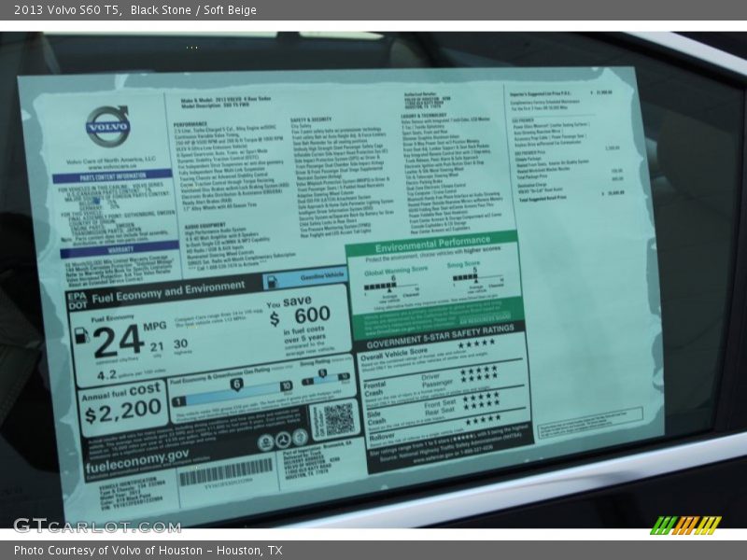Viewport: 747px width, 560px height.
Task: Click the multicolor striped logo at bottom right
Action: (x=685, y=525)
